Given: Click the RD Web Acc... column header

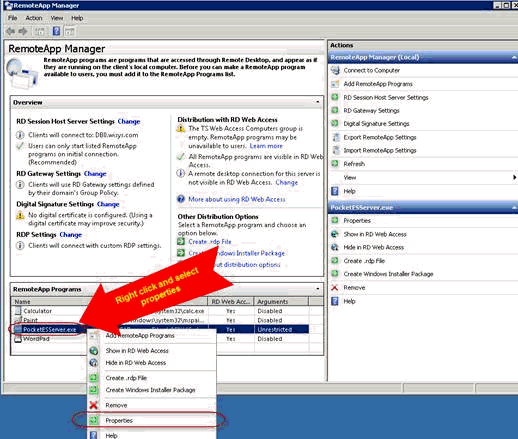Looking at the screenshot, I should click(231, 301).
